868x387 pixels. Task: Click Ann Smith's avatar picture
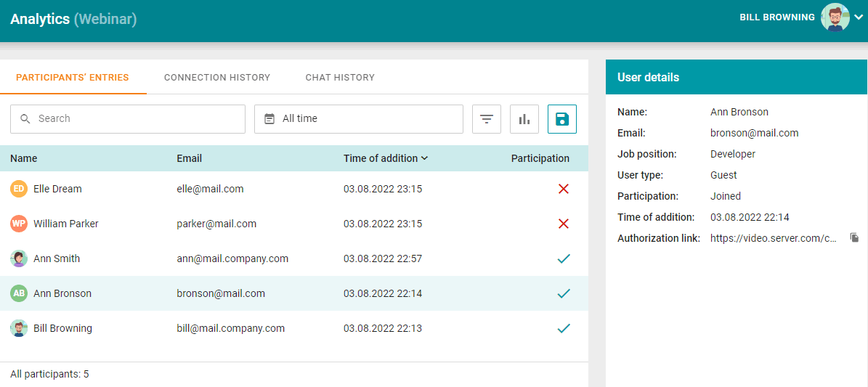(x=19, y=258)
